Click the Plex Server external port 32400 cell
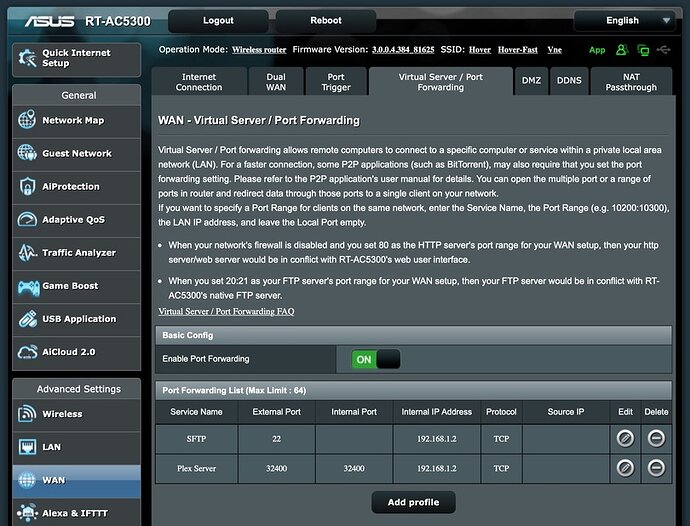The height and width of the screenshot is (526, 690). click(276, 468)
